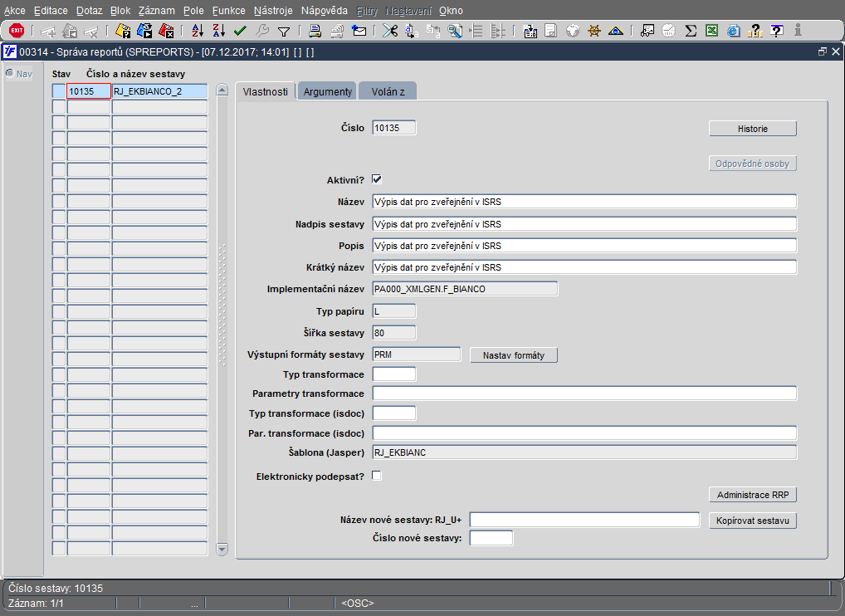Click the 10135 cell in list
Viewport: 845px width, 616px height.
point(89,91)
